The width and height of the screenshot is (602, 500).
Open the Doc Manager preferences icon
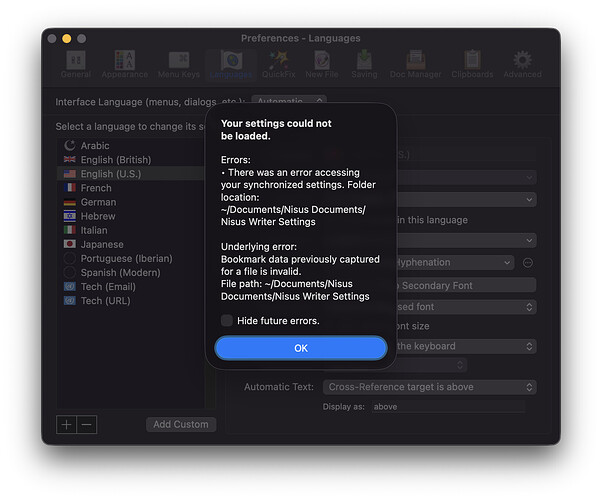click(416, 60)
